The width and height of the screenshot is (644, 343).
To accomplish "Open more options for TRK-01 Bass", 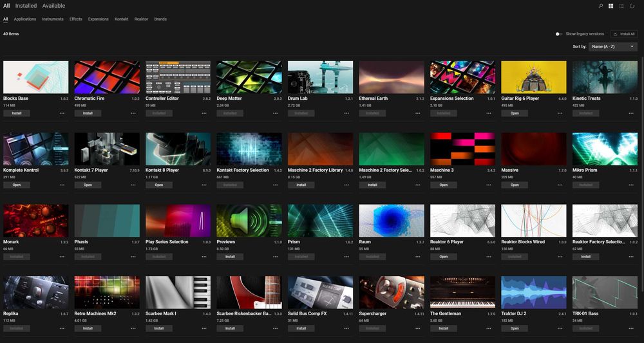I will click(631, 329).
